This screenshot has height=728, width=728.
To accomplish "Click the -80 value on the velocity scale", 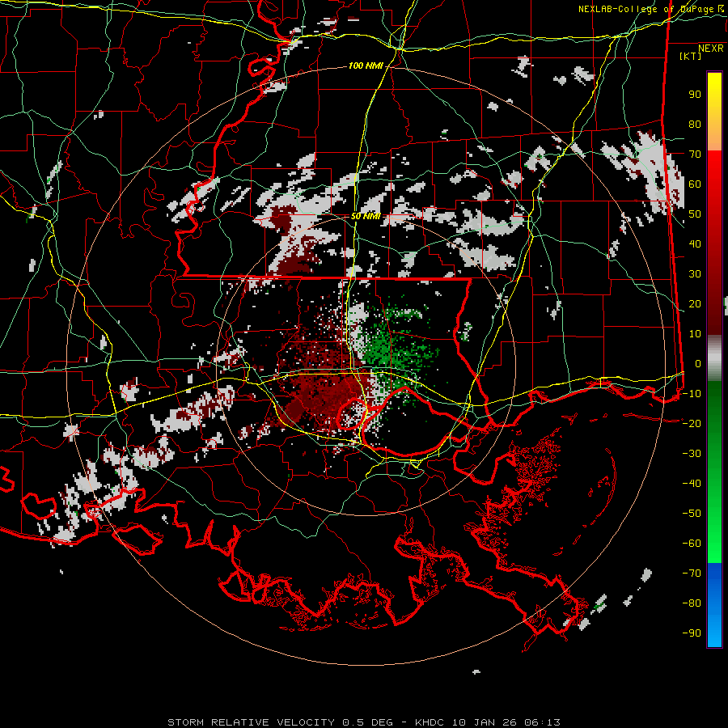I will click(x=692, y=603).
